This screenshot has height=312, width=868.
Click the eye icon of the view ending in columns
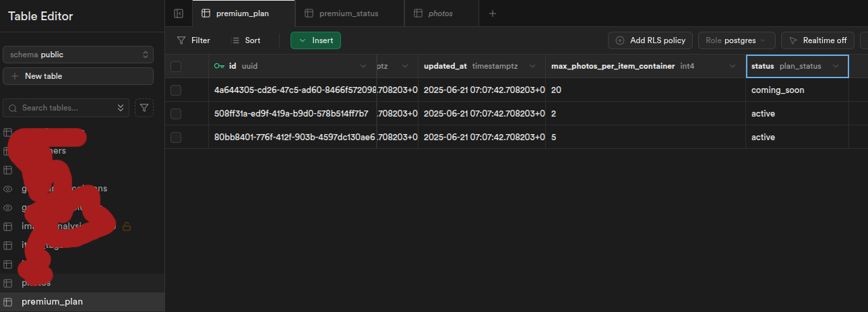pos(8,189)
